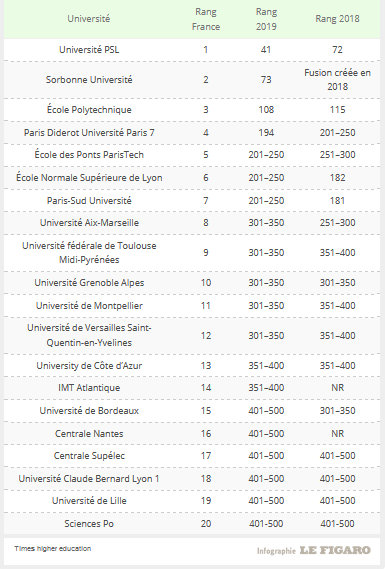The width and height of the screenshot is (385, 569).
Task: Click Université Aix-Marseille name
Action: (x=89, y=223)
